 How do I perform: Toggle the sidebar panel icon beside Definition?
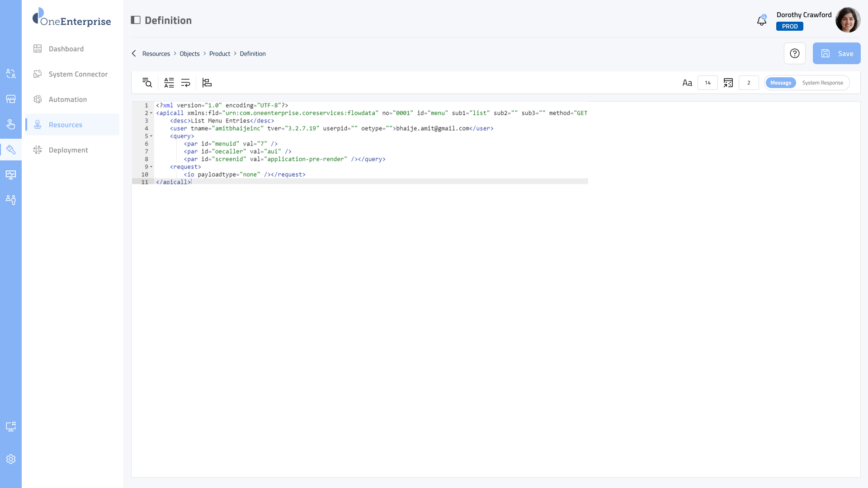pyautogui.click(x=136, y=20)
